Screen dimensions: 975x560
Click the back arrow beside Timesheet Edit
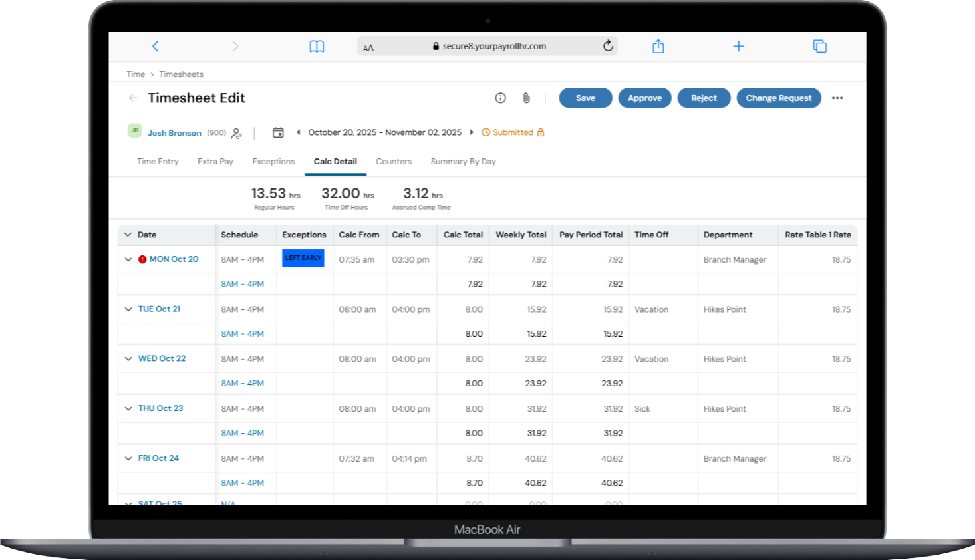pyautogui.click(x=132, y=98)
